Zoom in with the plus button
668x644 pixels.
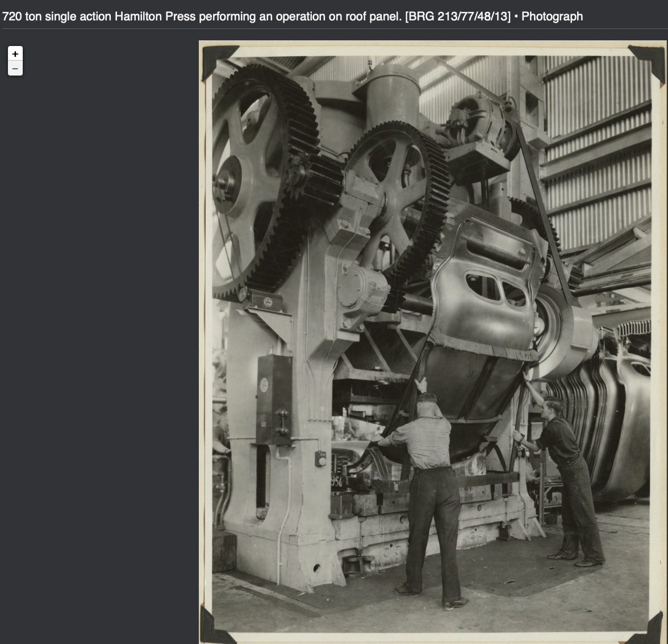coord(15,53)
